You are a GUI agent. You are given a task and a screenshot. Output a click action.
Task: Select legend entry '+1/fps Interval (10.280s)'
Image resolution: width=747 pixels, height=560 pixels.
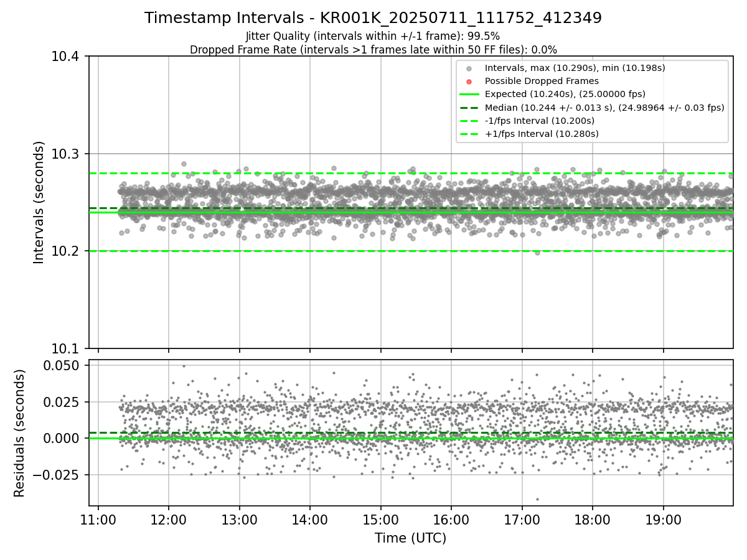pos(542,134)
